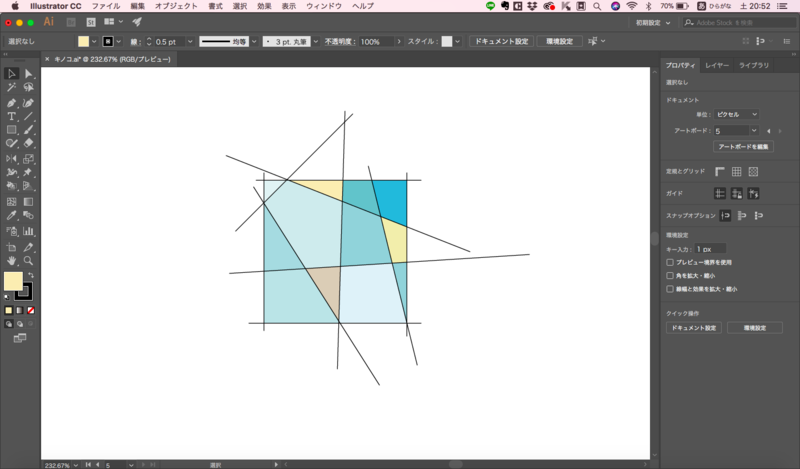Click 環境設定 under クイック操作
The height and width of the screenshot is (469, 800).
point(755,328)
